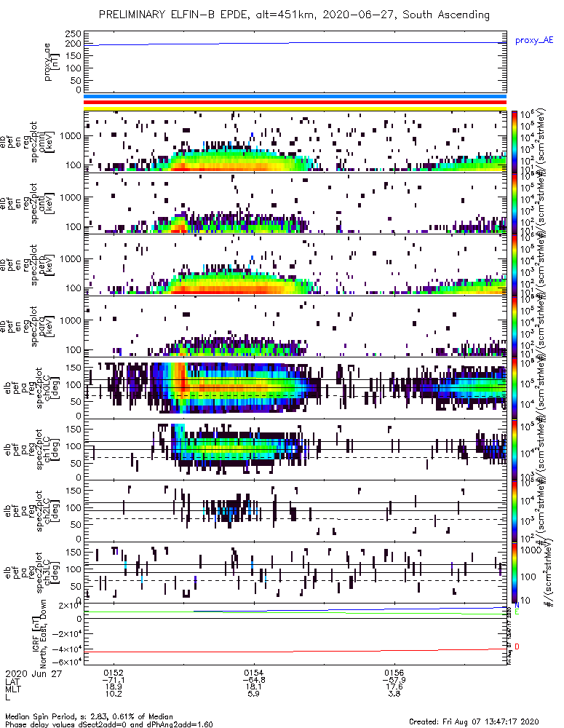This screenshot has height=728, width=564.
Task: Click the '0154' time tick label
Action: [x=253, y=673]
